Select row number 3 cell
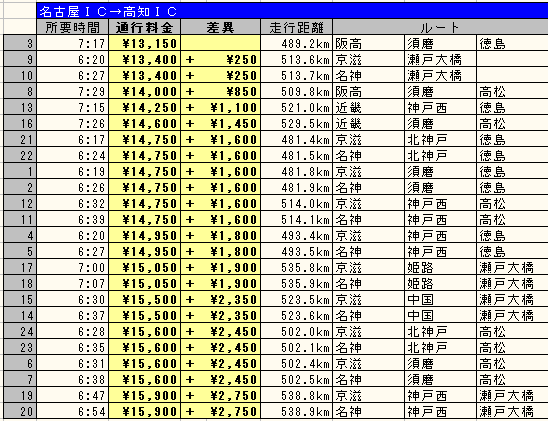 (x=20, y=43)
